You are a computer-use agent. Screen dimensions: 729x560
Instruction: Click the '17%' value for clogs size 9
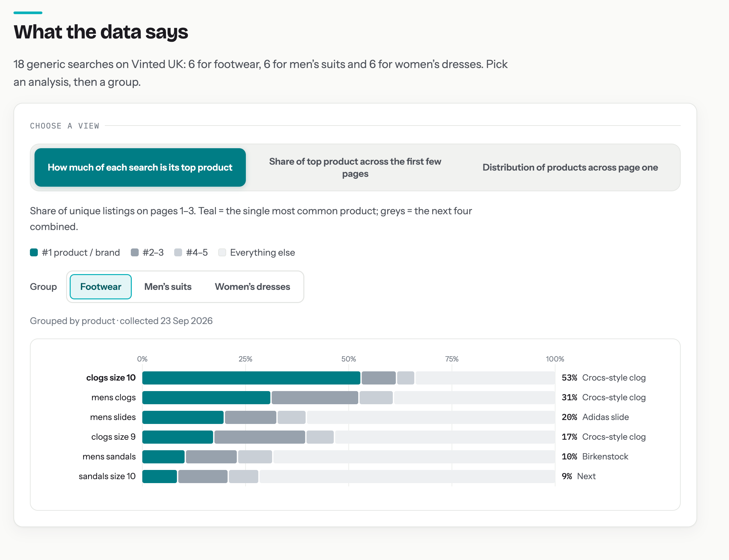[x=569, y=437]
